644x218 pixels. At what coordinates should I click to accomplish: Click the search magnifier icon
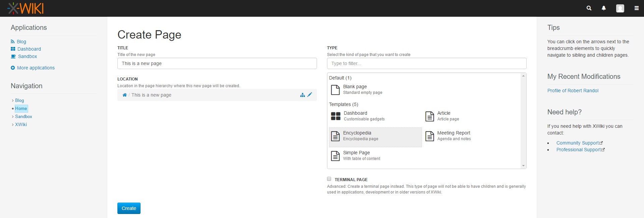pos(589,8)
